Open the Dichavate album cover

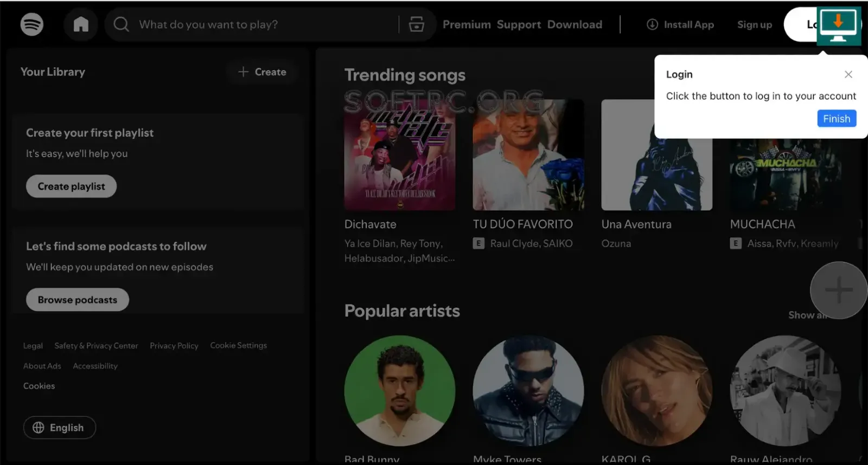coord(400,154)
